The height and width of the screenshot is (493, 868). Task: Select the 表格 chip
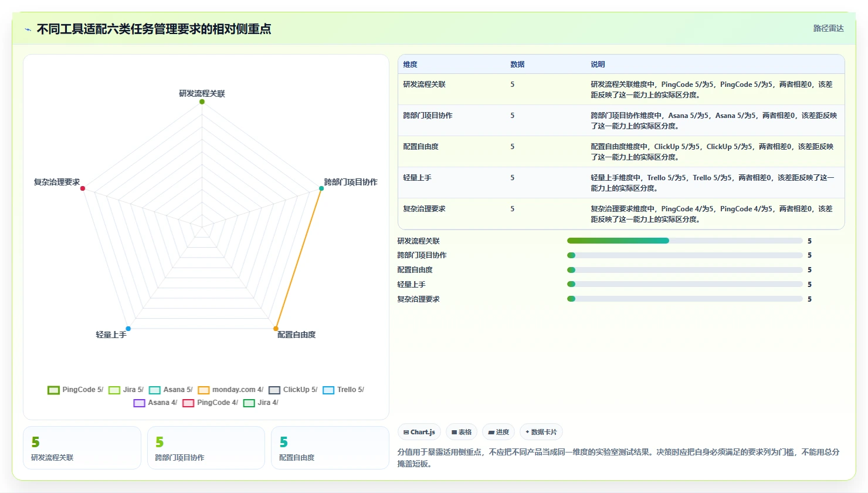(x=462, y=432)
